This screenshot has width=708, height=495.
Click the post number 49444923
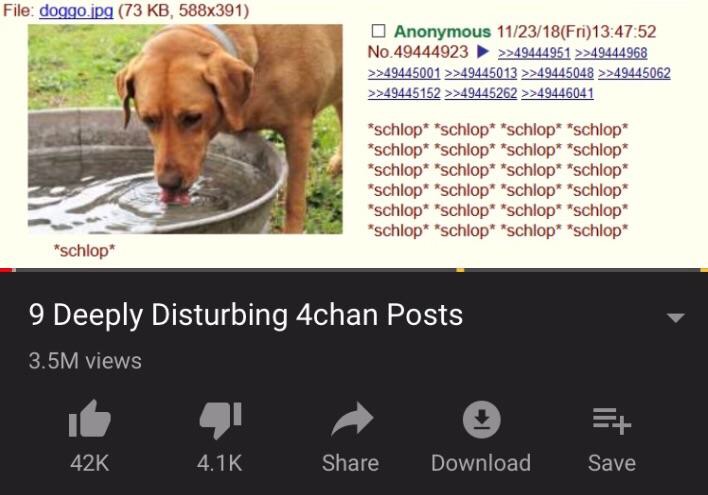pos(431,52)
